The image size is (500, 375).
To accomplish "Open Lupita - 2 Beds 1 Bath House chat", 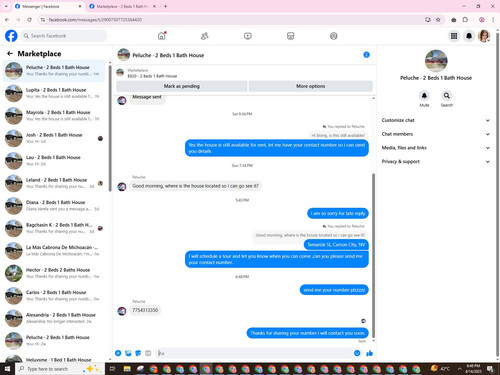I will 54,93.
